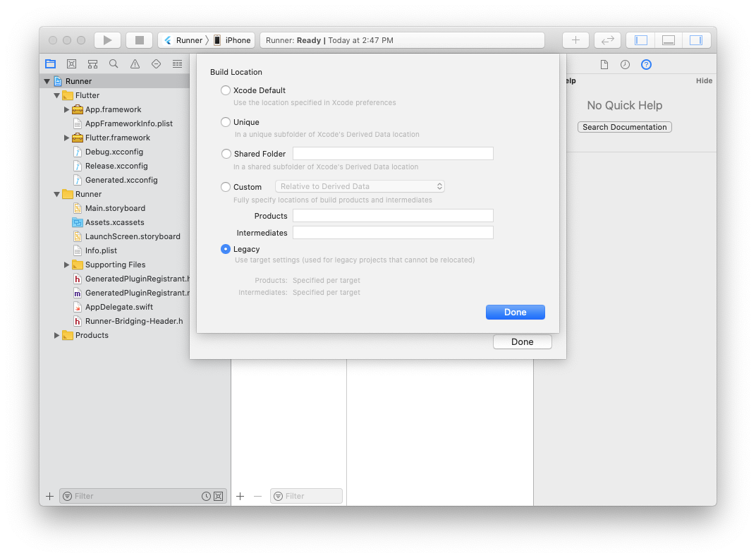Click the white Done button behind
This screenshot has width=756, height=558.
tap(522, 341)
